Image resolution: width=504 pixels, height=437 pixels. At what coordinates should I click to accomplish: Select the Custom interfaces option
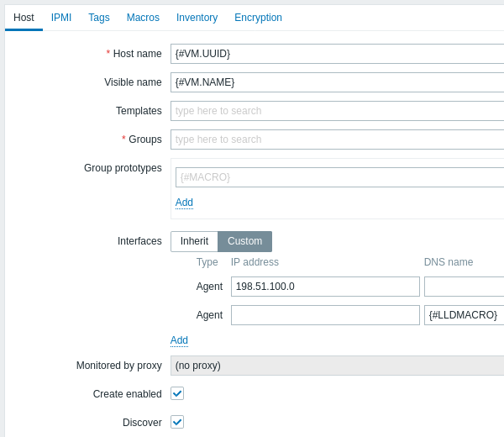[244, 241]
